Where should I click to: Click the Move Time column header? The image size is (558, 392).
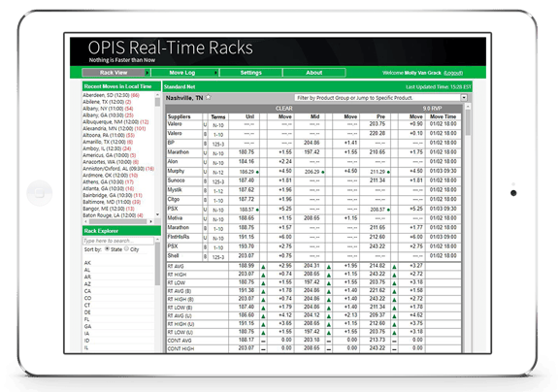[443, 116]
